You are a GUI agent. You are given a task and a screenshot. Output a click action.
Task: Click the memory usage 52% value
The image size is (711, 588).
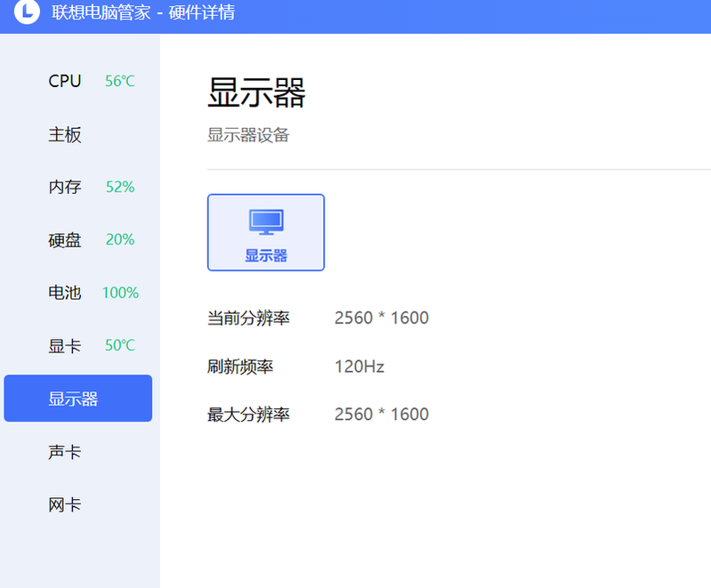(120, 187)
